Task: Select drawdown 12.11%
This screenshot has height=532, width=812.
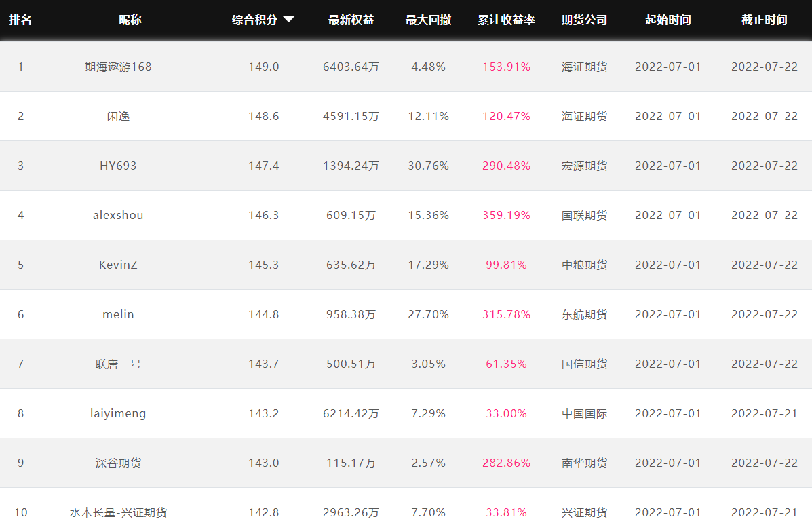Action: point(428,116)
